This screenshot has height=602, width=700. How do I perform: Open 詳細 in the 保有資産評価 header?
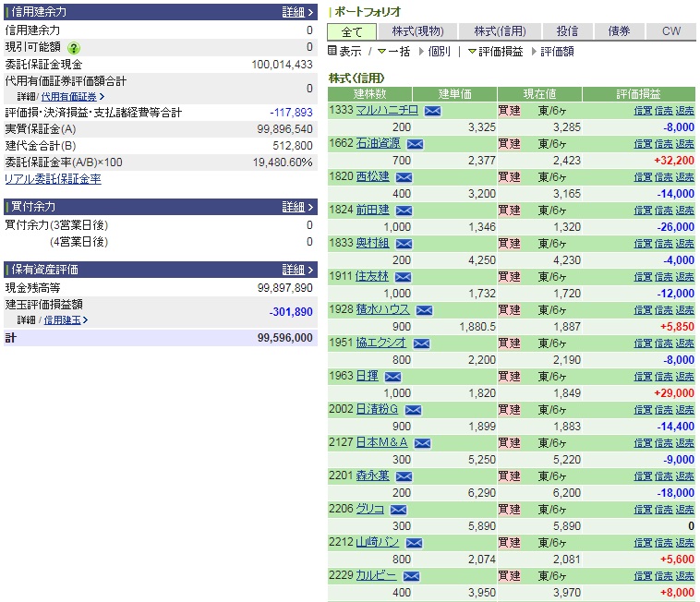[x=297, y=270]
